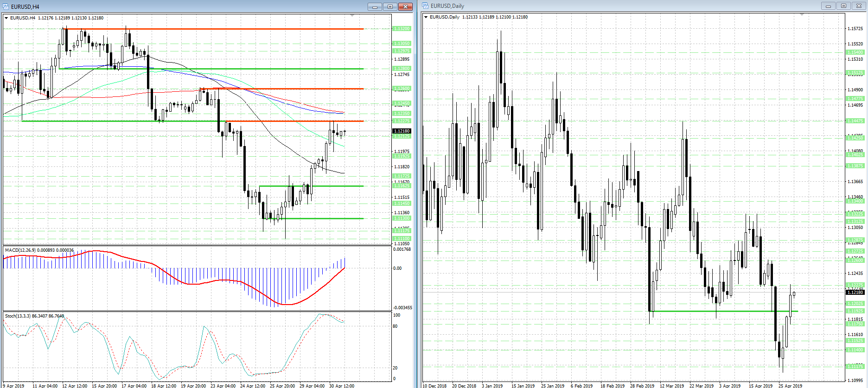This screenshot has height=388, width=868.
Task: Click the grey chart shift marker in H4 chart
Action: [x=352, y=16]
